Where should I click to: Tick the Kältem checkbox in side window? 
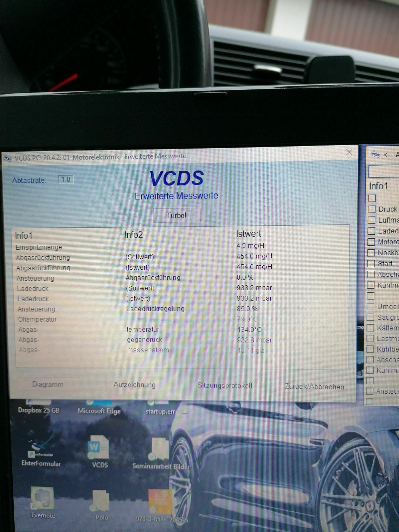370,328
